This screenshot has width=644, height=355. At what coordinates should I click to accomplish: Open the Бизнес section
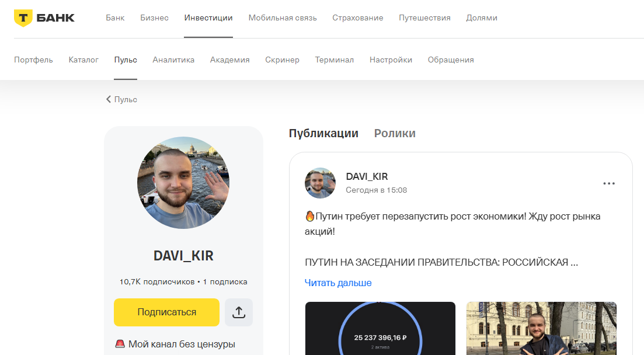(154, 18)
